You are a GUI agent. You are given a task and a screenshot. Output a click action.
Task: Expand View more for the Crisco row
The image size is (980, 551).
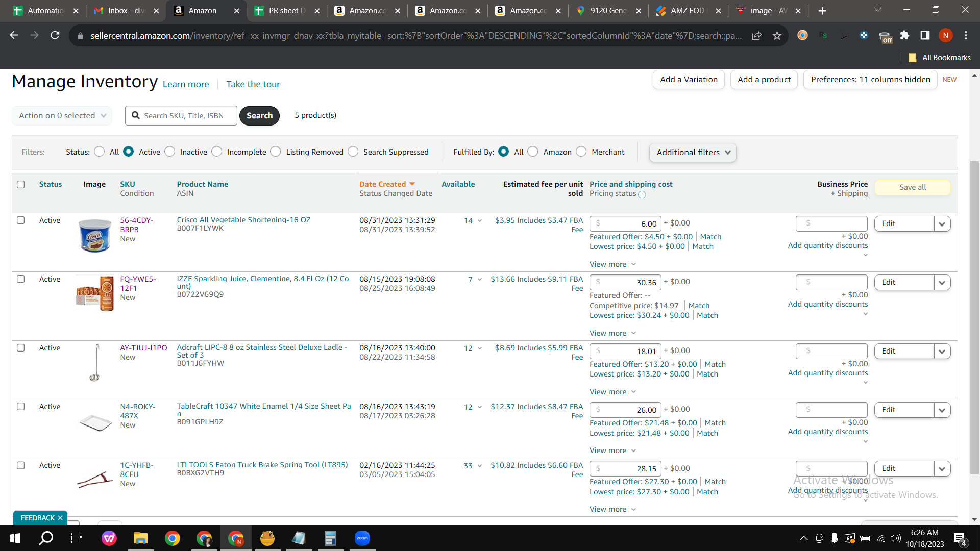coord(612,264)
